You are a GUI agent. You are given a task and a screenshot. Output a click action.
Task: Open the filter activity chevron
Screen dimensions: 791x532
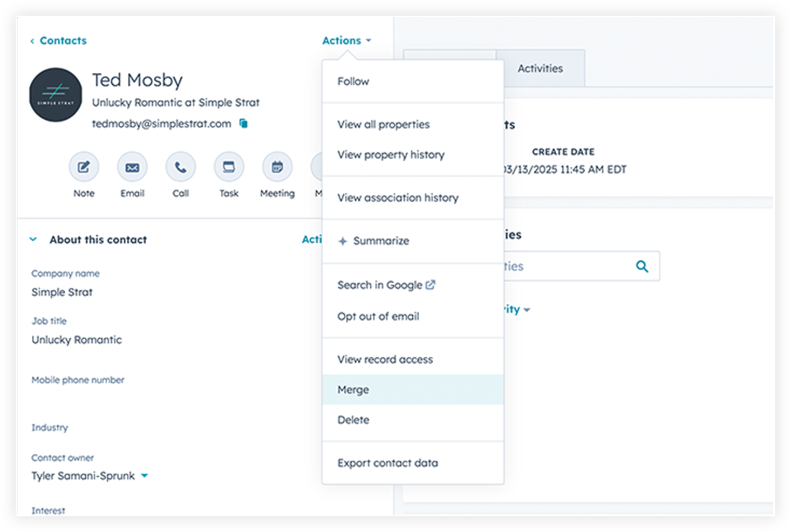click(528, 309)
